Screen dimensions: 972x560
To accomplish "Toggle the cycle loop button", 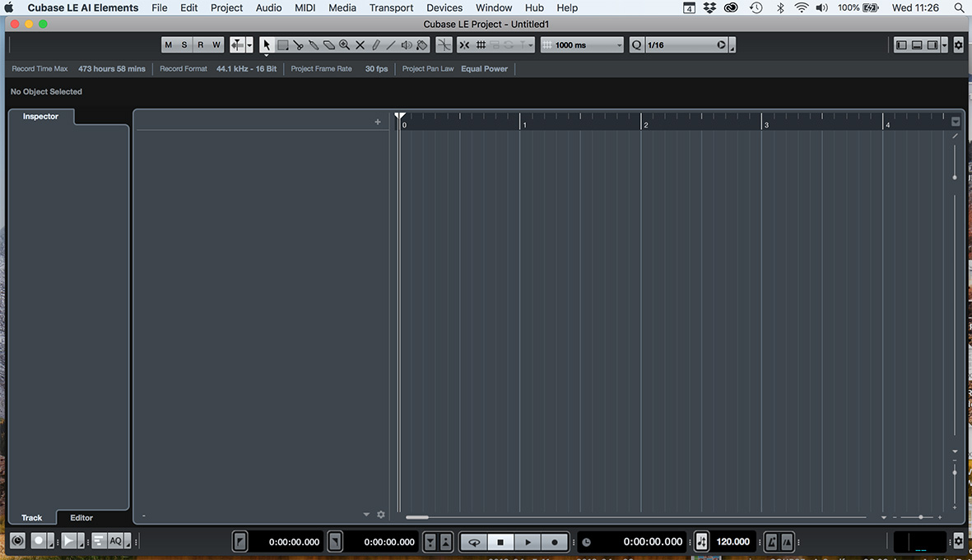I will 474,542.
